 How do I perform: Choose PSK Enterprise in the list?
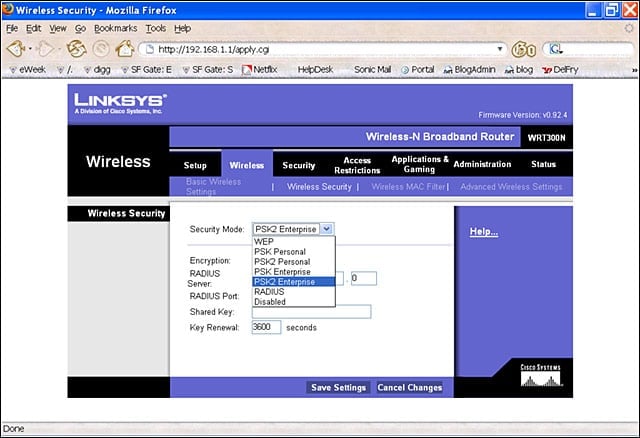pos(294,271)
